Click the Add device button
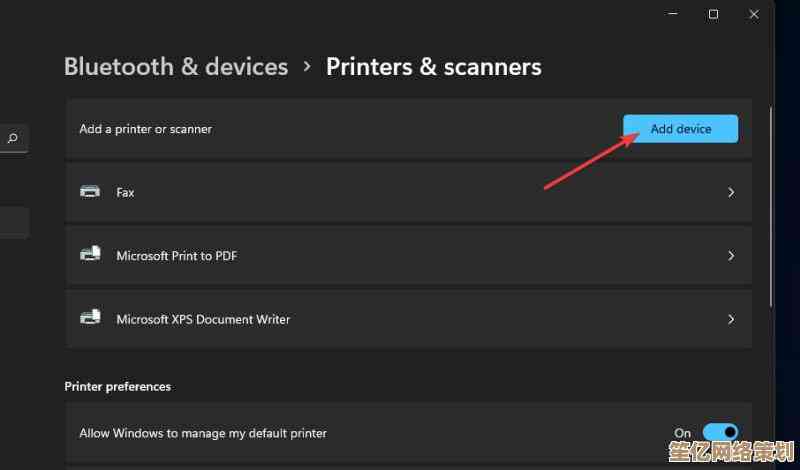 680,129
